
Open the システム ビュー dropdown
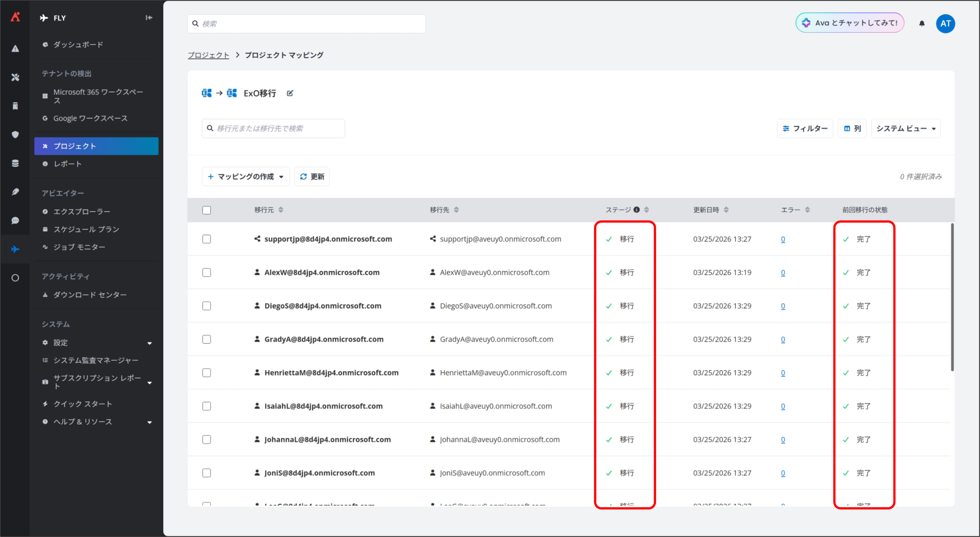coord(905,129)
